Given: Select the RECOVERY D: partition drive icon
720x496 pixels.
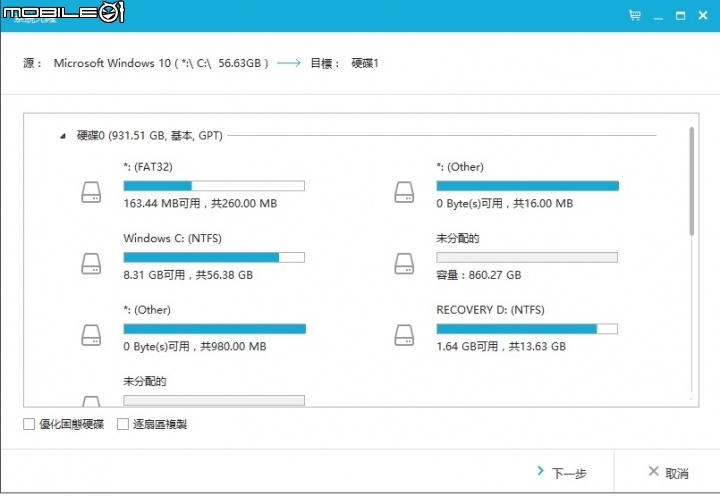Looking at the screenshot, I should pos(404,335).
